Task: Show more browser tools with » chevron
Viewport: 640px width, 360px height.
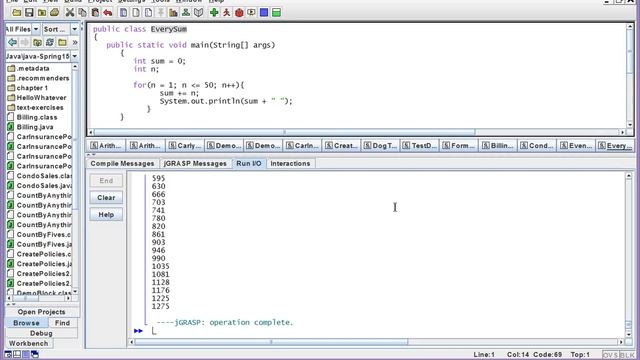Action: (75, 42)
